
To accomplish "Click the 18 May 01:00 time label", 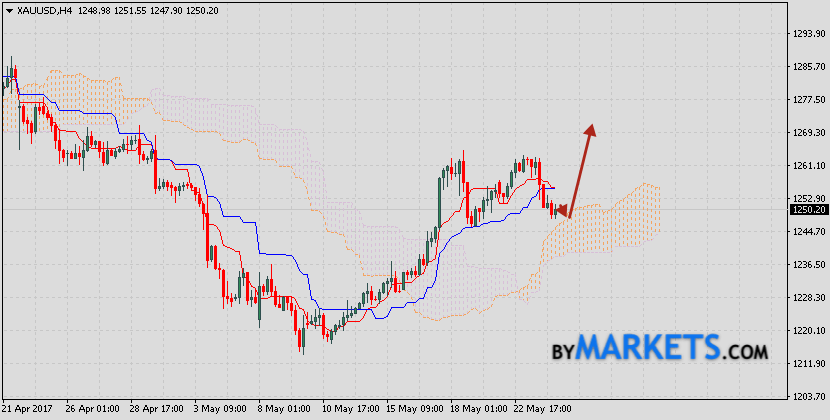I will [x=477, y=409].
